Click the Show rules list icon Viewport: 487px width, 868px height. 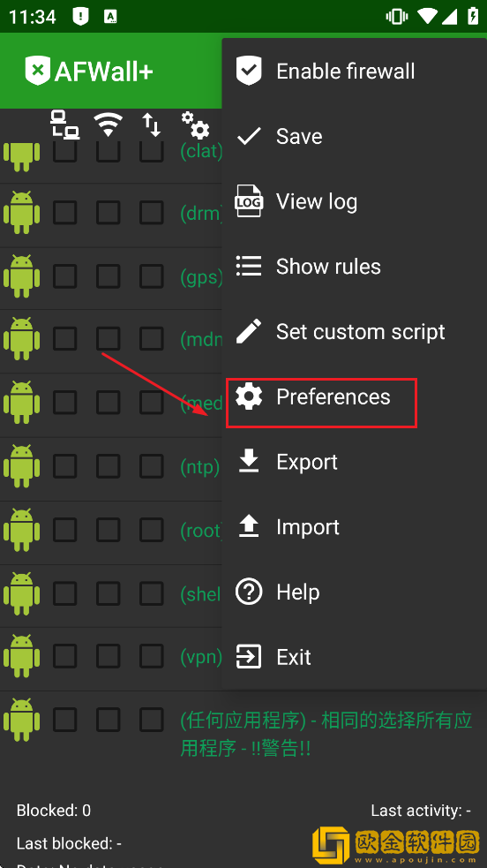click(x=249, y=267)
